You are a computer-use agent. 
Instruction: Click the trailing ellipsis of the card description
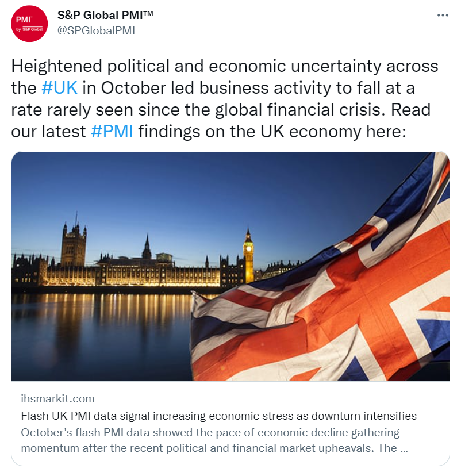tap(404, 448)
